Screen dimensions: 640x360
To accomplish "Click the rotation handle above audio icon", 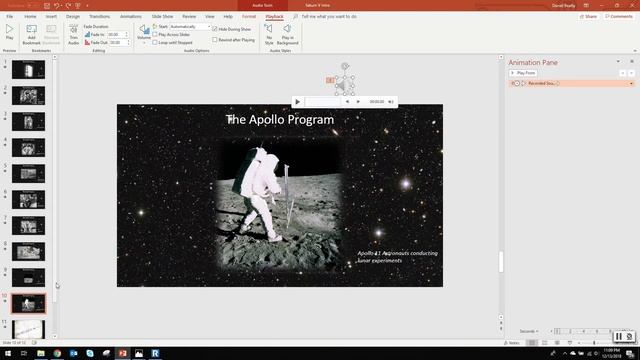I will pos(345,66).
